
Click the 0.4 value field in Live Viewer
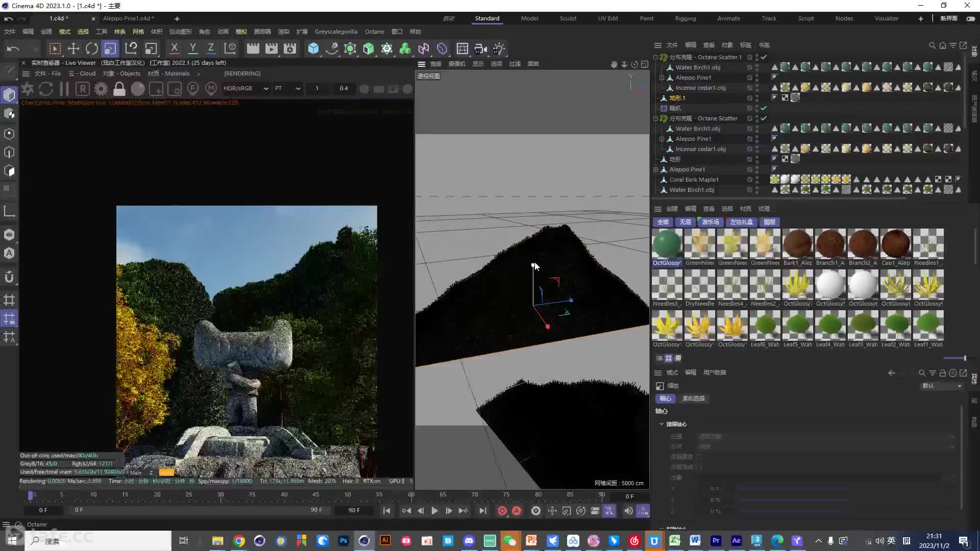[344, 88]
